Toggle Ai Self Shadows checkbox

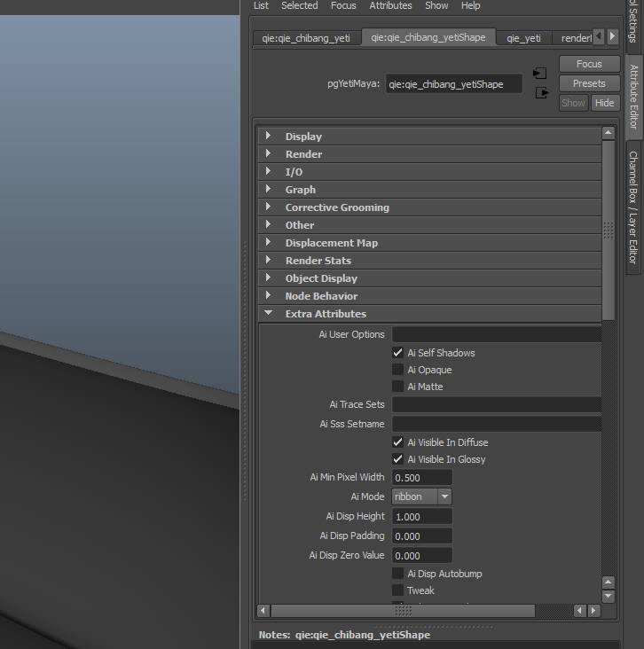397,353
